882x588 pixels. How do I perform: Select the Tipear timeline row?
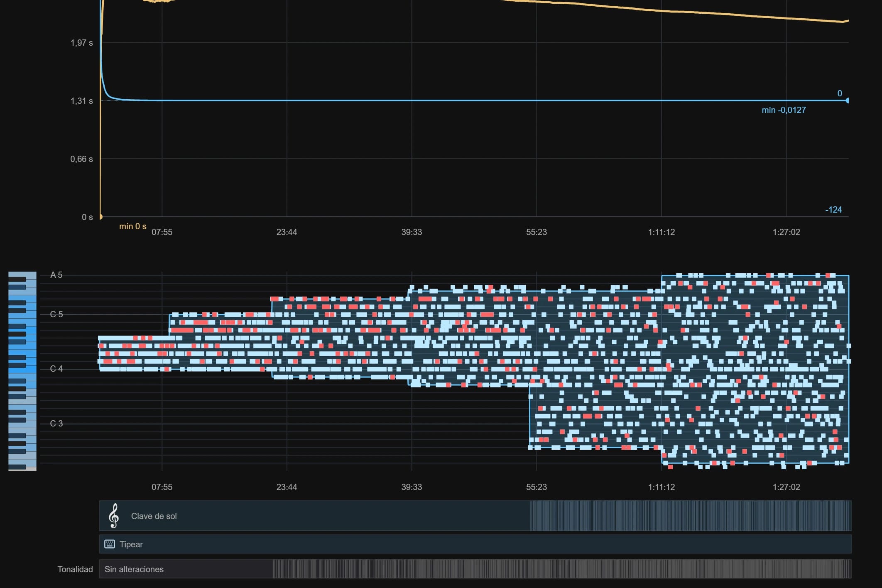475,544
